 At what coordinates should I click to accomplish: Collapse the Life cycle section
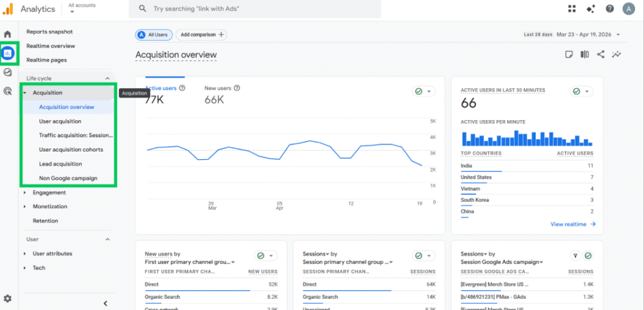(x=108, y=79)
